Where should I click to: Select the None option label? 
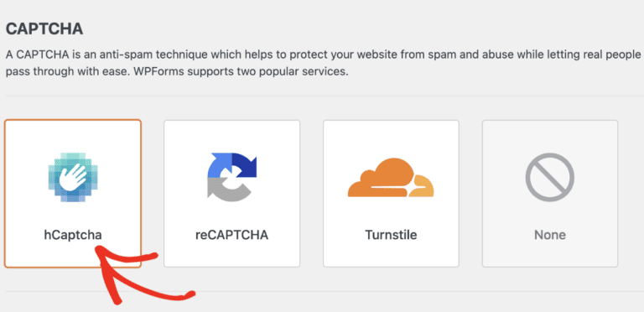549,235
